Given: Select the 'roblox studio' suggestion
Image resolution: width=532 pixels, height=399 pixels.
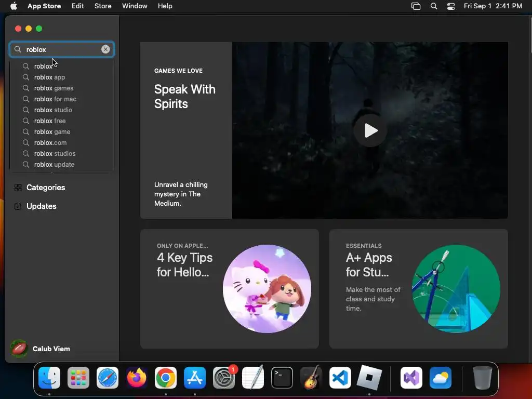Looking at the screenshot, I should point(62,110).
